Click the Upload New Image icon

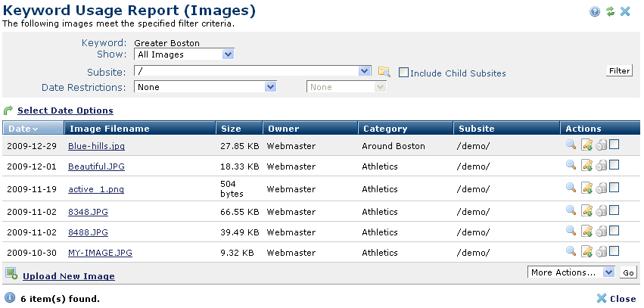pos(11,274)
